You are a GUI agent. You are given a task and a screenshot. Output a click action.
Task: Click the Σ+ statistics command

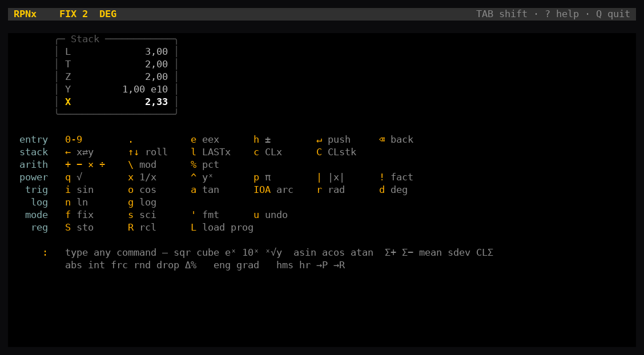[x=391, y=253]
